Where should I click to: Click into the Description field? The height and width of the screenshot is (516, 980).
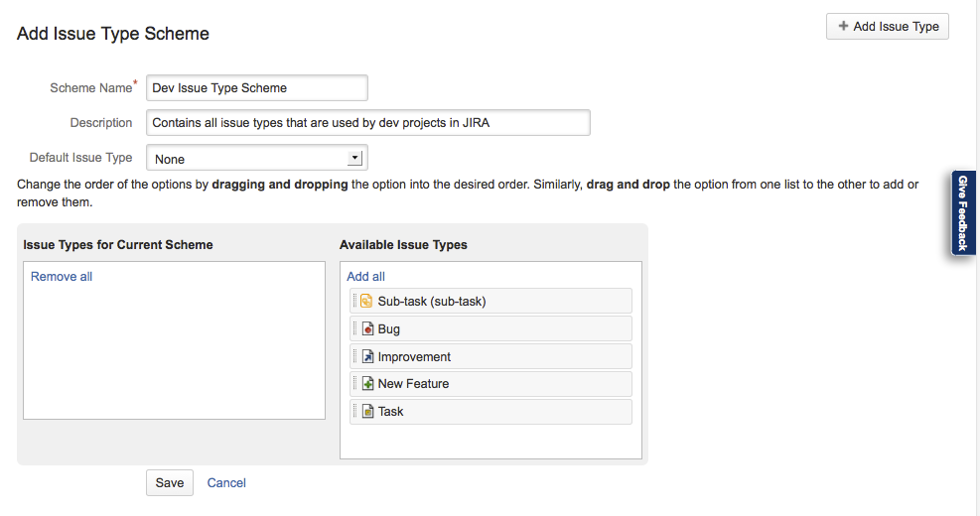[367, 123]
